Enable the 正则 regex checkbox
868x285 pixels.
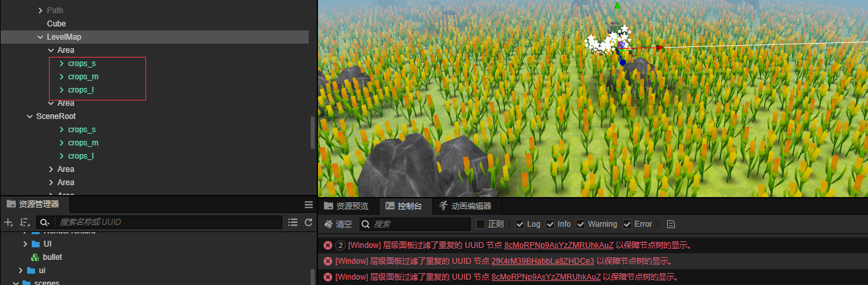481,224
